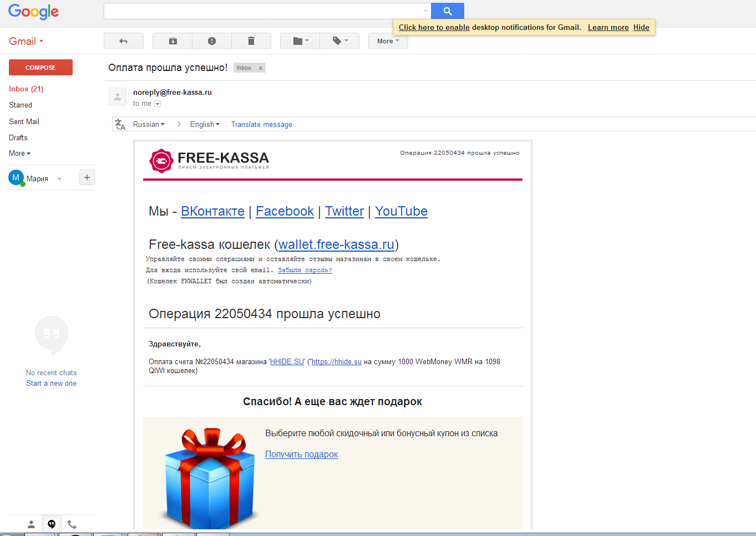Click subject 'Оплата прошла успешно!'
The width and height of the screenshot is (756, 536).
(168, 68)
